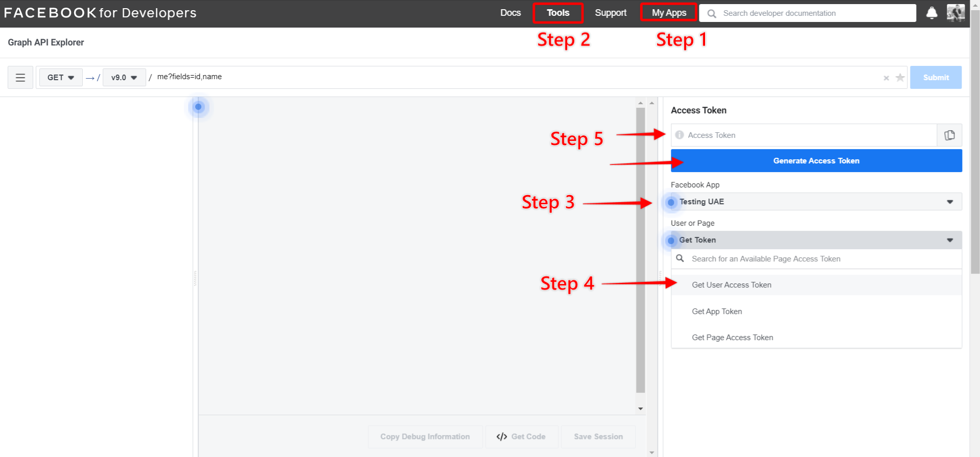Click Generate Access Token button
The image size is (980, 457).
(816, 161)
